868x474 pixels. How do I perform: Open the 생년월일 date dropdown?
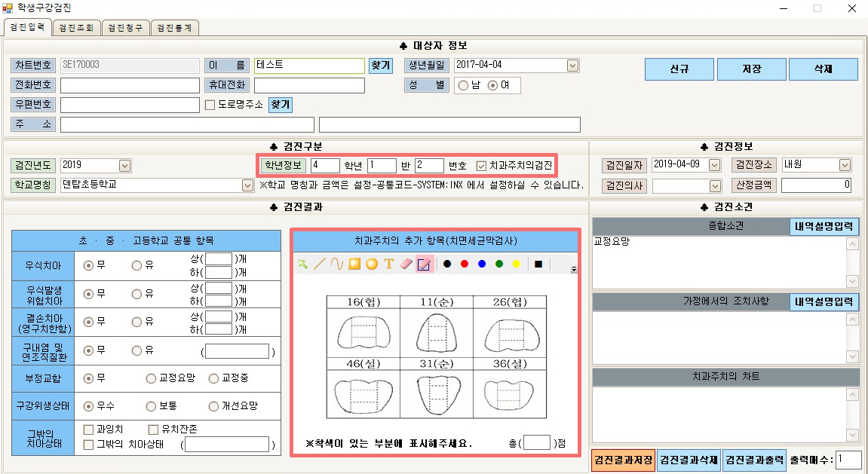coord(572,66)
